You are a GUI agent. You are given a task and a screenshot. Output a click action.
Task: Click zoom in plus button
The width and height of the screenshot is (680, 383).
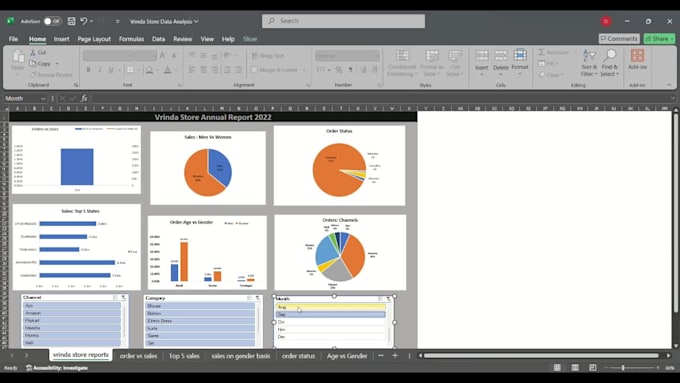[657, 368]
